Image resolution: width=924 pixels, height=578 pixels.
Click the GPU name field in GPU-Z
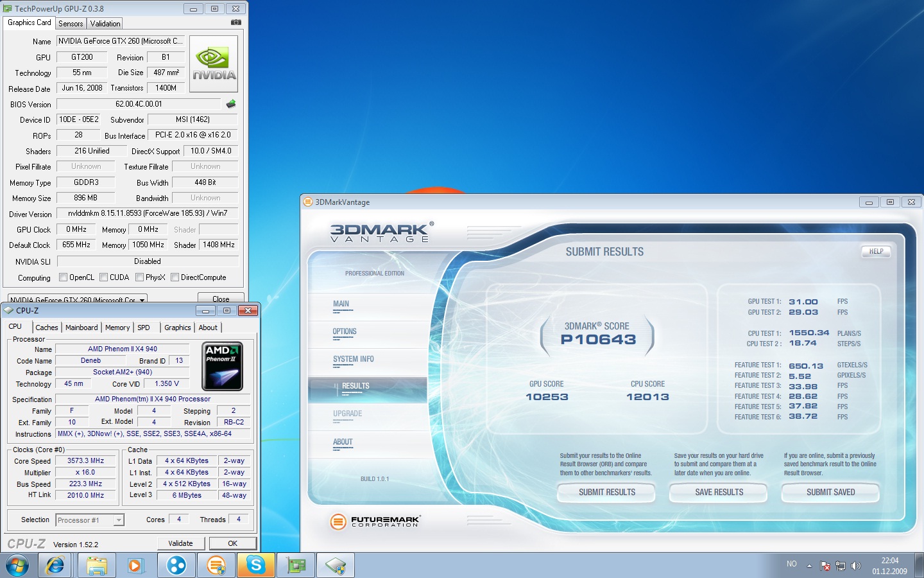121,41
